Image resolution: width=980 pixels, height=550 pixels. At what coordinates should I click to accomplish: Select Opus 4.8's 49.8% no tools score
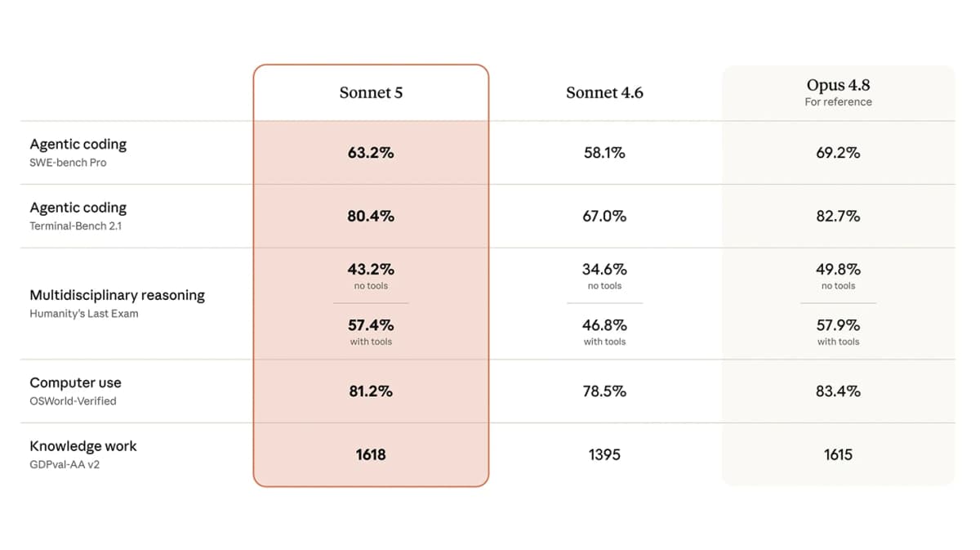(x=838, y=269)
